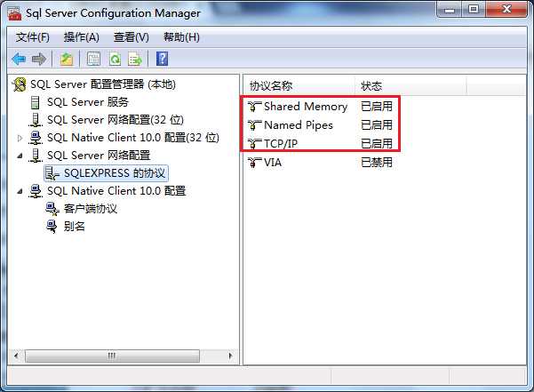Expand SQL Native Client 10.0 配置(32 位) node
This screenshot has width=534, height=392.
20,138
